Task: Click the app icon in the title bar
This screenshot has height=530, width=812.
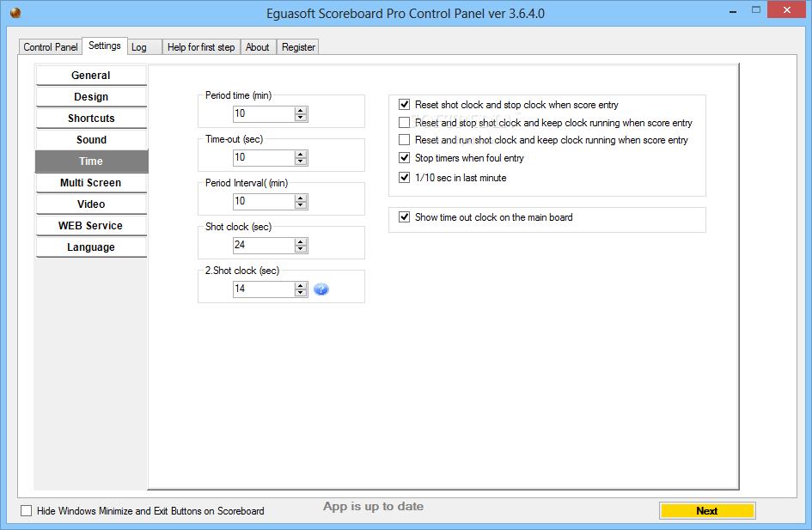Action: pos(15,12)
